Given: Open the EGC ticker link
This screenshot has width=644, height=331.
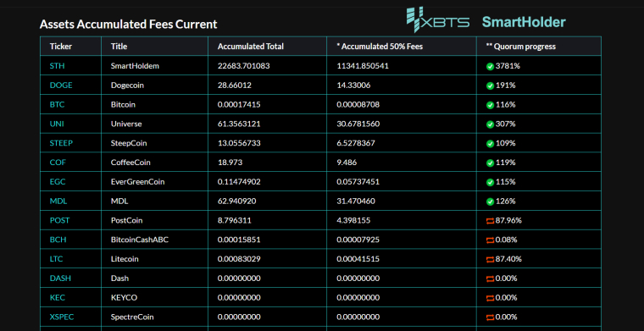Looking at the screenshot, I should tap(58, 182).
